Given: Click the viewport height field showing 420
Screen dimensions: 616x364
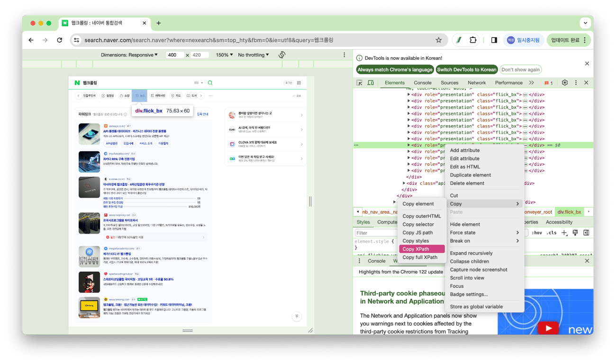Looking at the screenshot, I should (199, 55).
